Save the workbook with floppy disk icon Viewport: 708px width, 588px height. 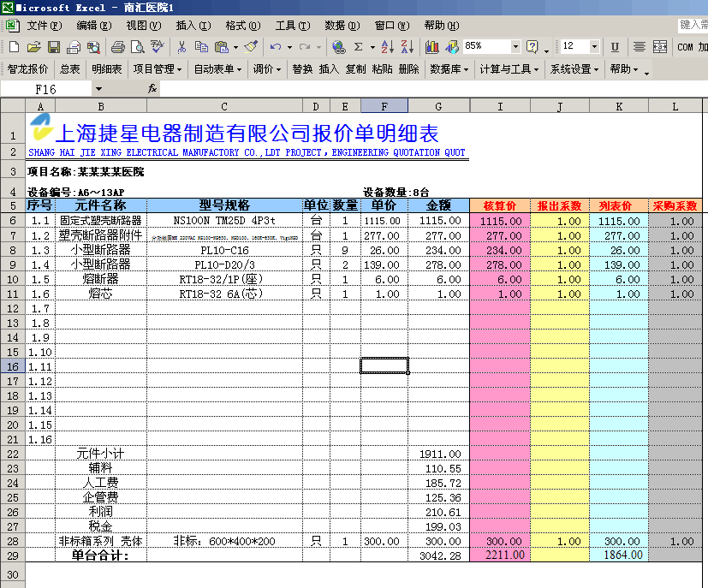[54, 46]
